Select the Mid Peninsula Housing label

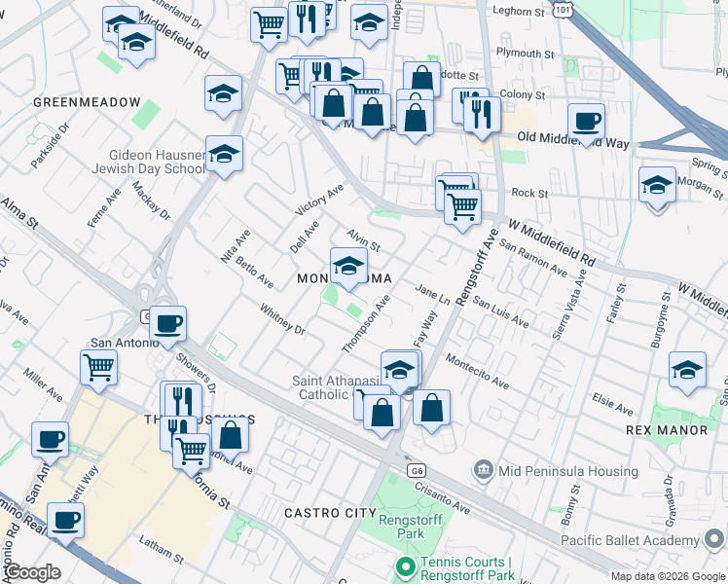click(568, 471)
